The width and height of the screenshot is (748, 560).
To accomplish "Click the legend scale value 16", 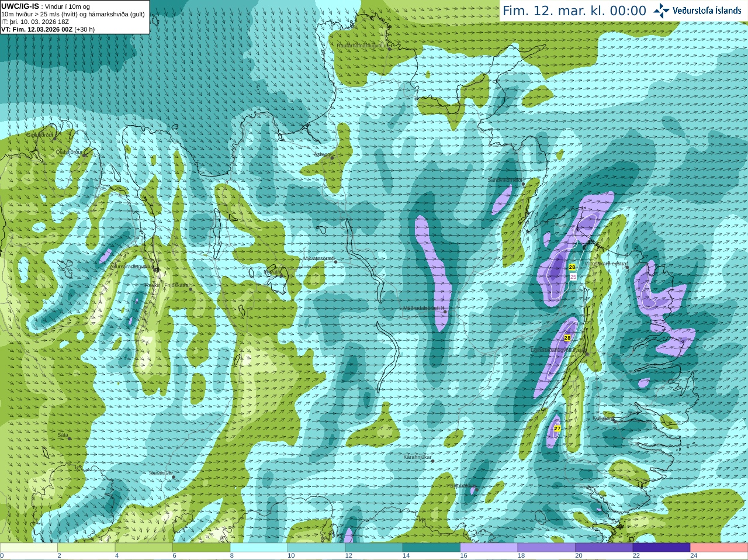I will tap(463, 556).
